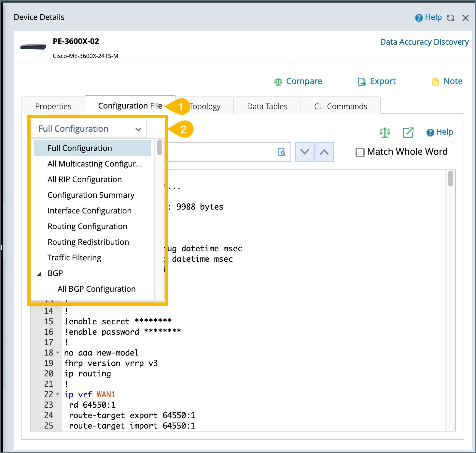Collapse the BGP group in the list
The image size is (476, 453).
(x=39, y=274)
